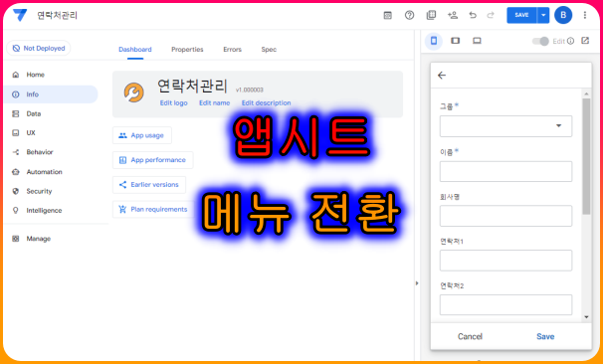The height and width of the screenshot is (364, 603).
Task: Open Info in the sidebar
Action: [51, 94]
